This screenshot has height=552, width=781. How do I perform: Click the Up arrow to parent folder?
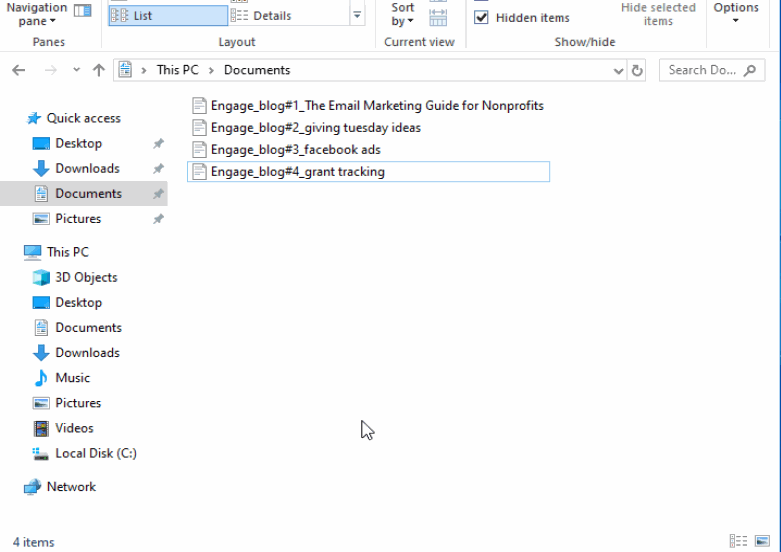tap(98, 70)
